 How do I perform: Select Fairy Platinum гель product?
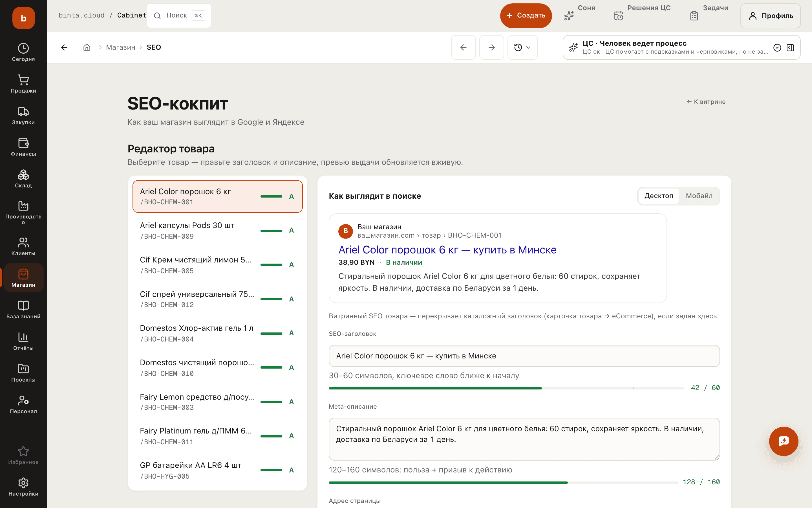(217, 436)
